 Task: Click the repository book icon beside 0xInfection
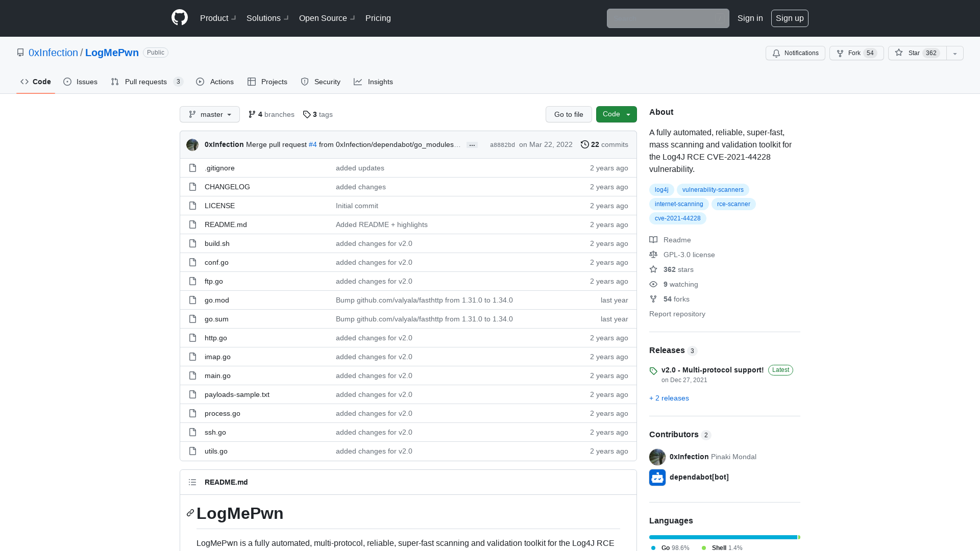point(20,53)
